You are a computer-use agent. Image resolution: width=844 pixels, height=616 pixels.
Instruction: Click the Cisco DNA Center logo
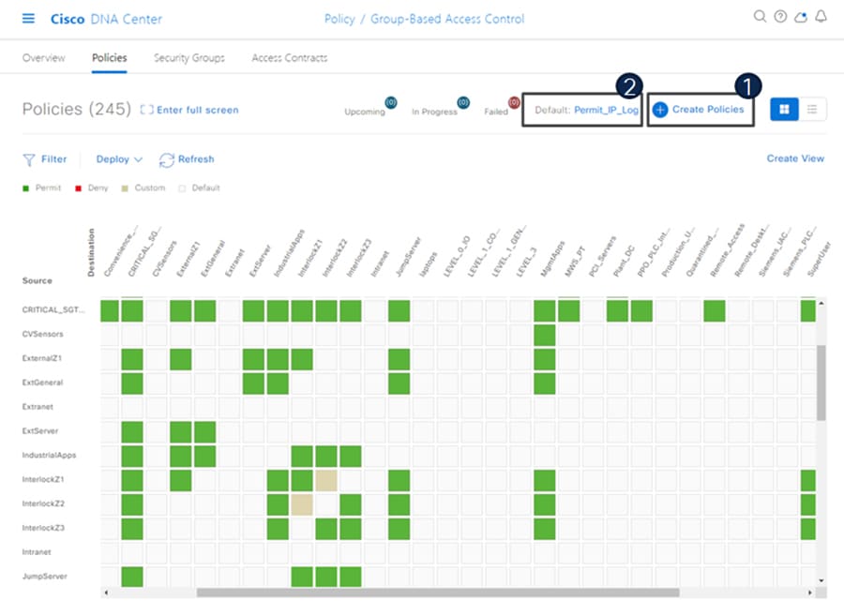(x=106, y=19)
